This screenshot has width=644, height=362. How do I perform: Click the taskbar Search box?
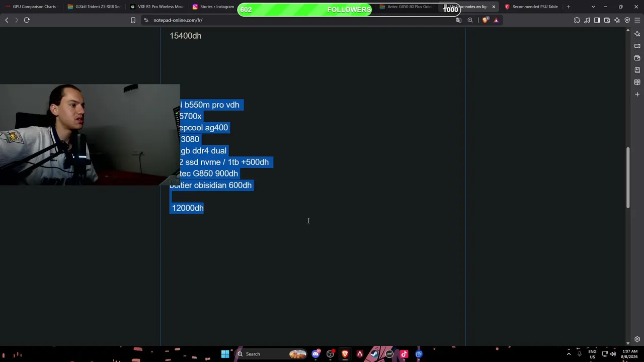point(272,354)
